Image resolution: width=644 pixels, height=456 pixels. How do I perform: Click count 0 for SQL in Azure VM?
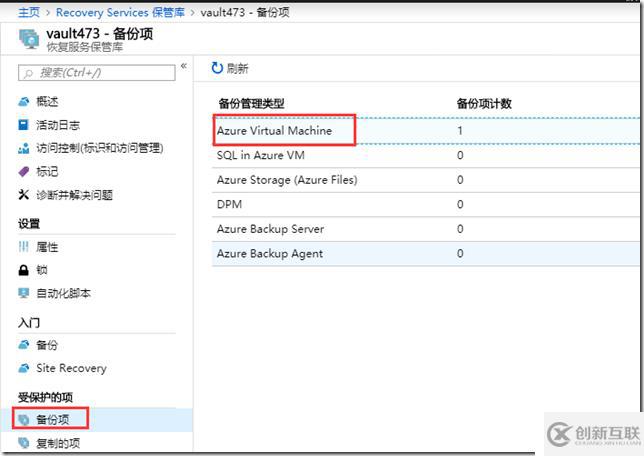(x=460, y=155)
